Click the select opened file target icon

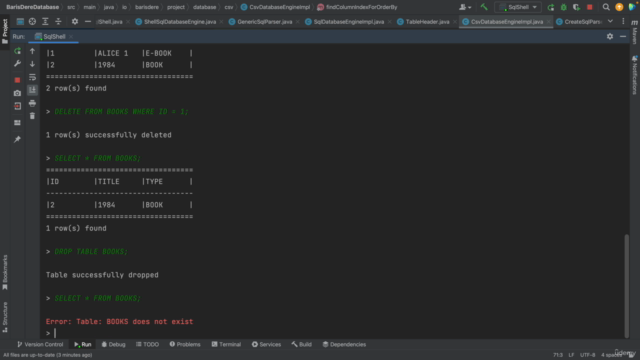32,21
